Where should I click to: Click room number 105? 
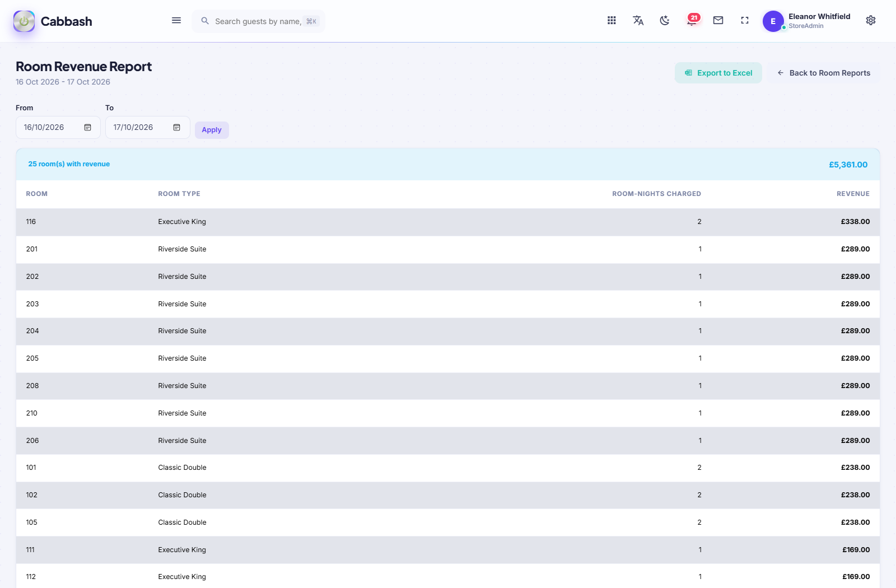pos(31,522)
